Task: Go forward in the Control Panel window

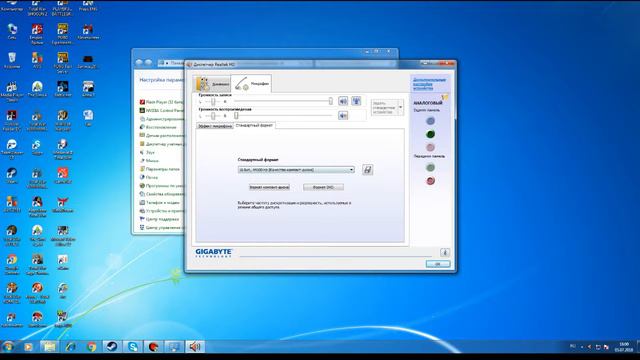Action: click(149, 62)
